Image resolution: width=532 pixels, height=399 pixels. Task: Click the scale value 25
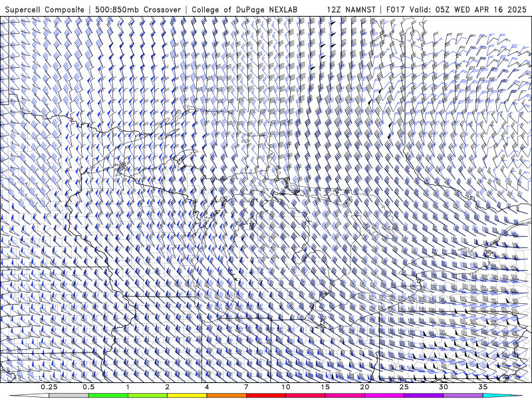404,387
